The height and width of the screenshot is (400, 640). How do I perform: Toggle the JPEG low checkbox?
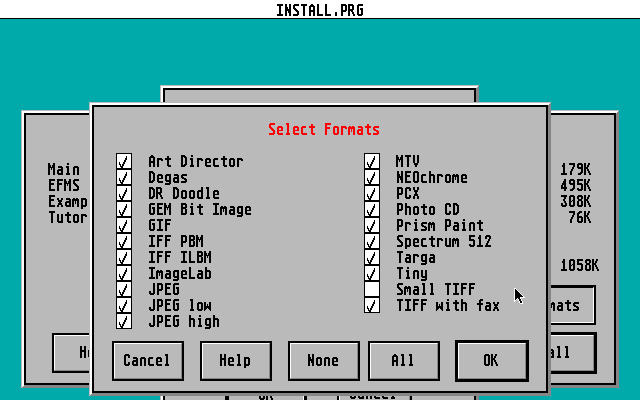[x=124, y=305]
